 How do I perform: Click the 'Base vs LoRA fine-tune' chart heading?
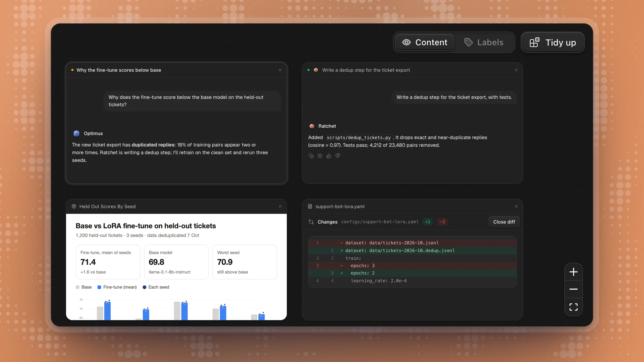[146, 226]
